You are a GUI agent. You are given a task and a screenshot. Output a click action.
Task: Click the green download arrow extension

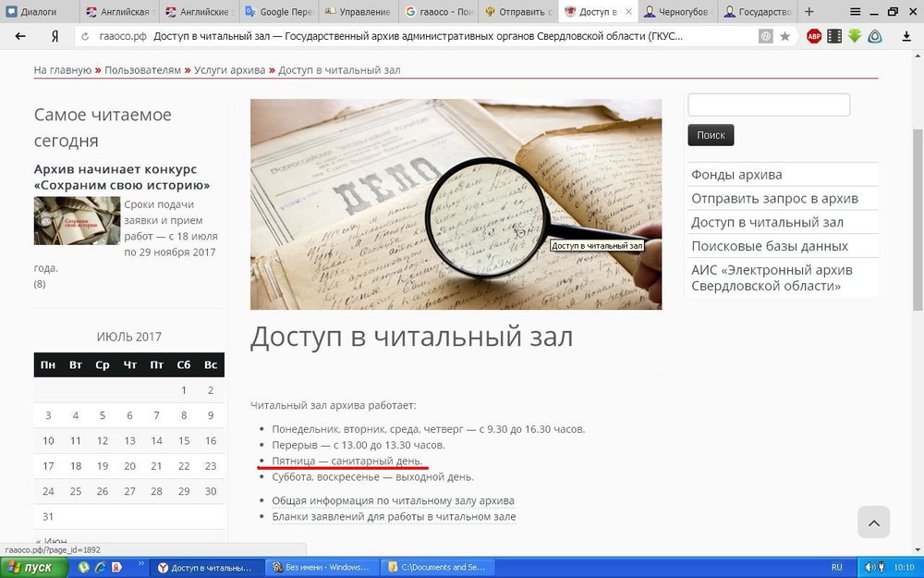point(855,36)
